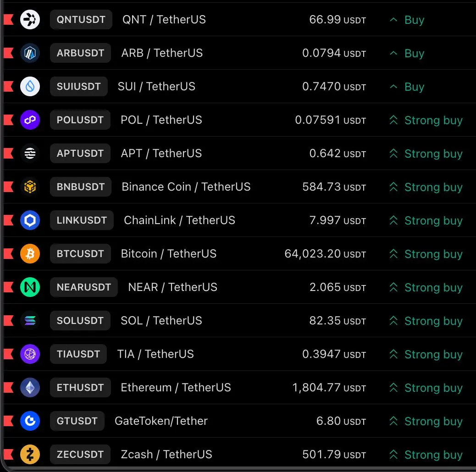
Task: Click the Ethereum diamond logo icon
Action: tap(30, 387)
